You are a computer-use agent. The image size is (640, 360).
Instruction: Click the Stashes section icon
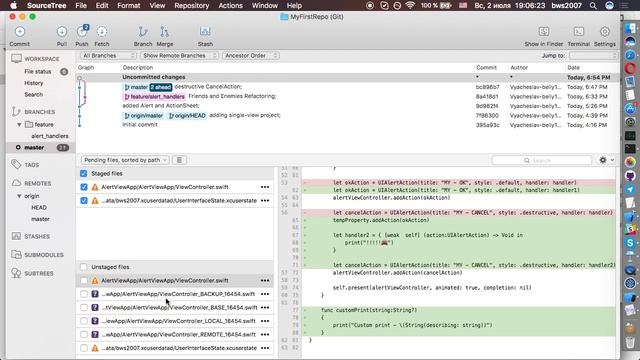point(16,236)
